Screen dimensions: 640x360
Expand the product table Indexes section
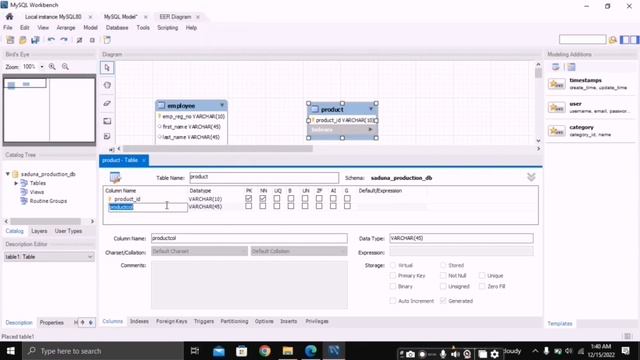point(371,129)
